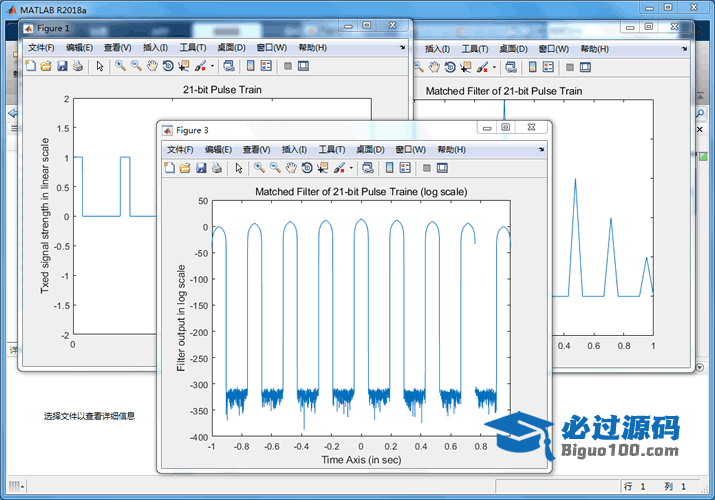Open 帮助(H) menu in Figure 1

coord(312,47)
